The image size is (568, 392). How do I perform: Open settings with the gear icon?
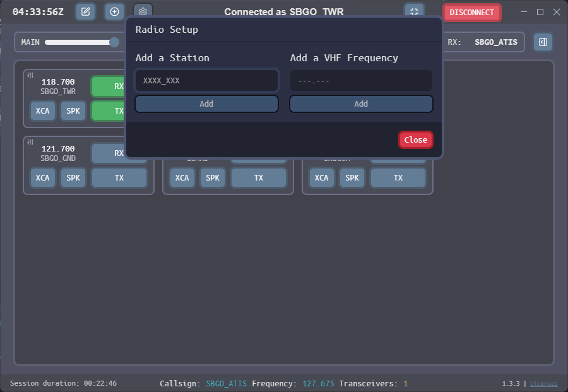click(143, 11)
